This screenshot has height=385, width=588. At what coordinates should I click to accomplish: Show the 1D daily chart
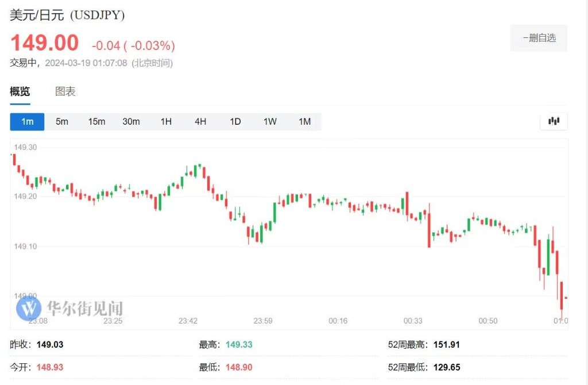tap(235, 121)
